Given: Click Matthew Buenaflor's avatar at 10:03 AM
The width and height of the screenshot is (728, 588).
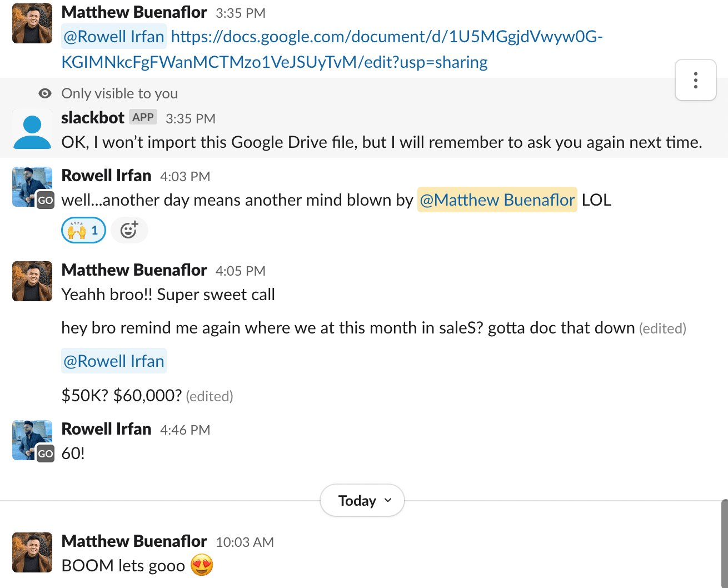Looking at the screenshot, I should click(32, 553).
